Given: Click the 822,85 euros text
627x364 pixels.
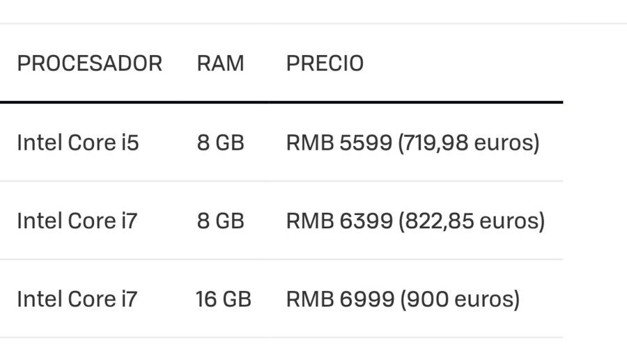Looking at the screenshot, I should click(x=472, y=221).
